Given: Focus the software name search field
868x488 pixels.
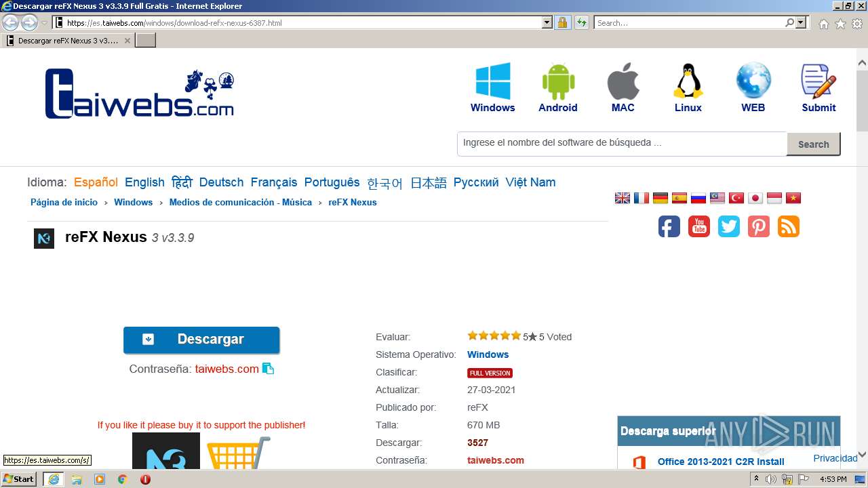Looking at the screenshot, I should (622, 143).
